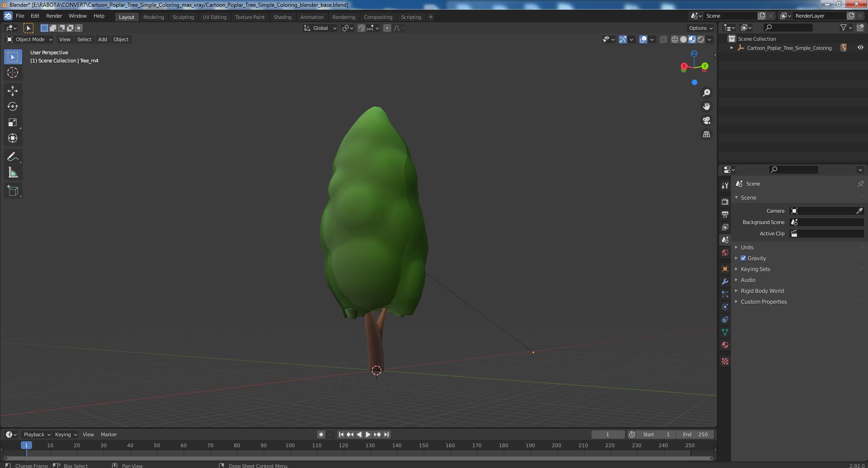Expand the Custom Properties panel
This screenshot has height=468, width=868.
pos(764,301)
